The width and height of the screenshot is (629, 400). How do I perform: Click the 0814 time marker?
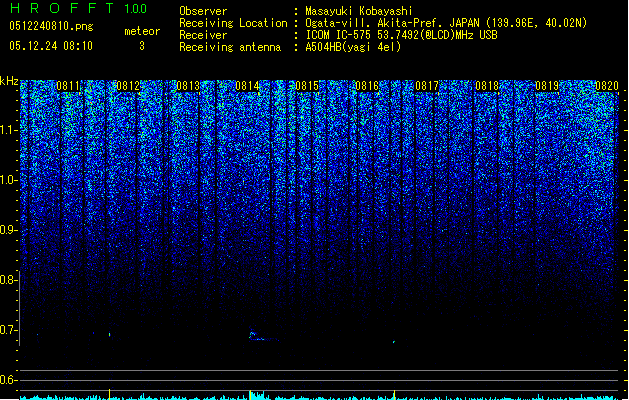coord(247,86)
